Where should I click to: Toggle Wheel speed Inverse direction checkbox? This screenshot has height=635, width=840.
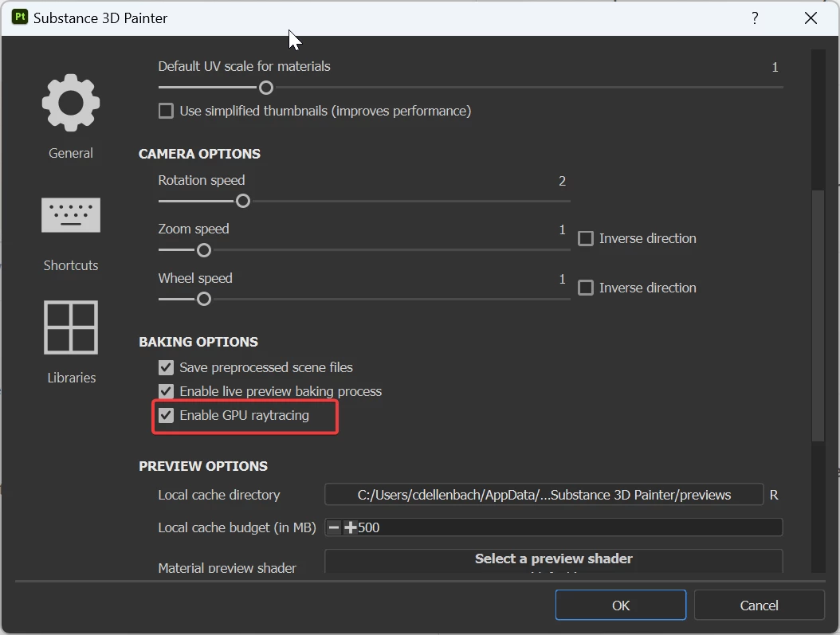(586, 288)
